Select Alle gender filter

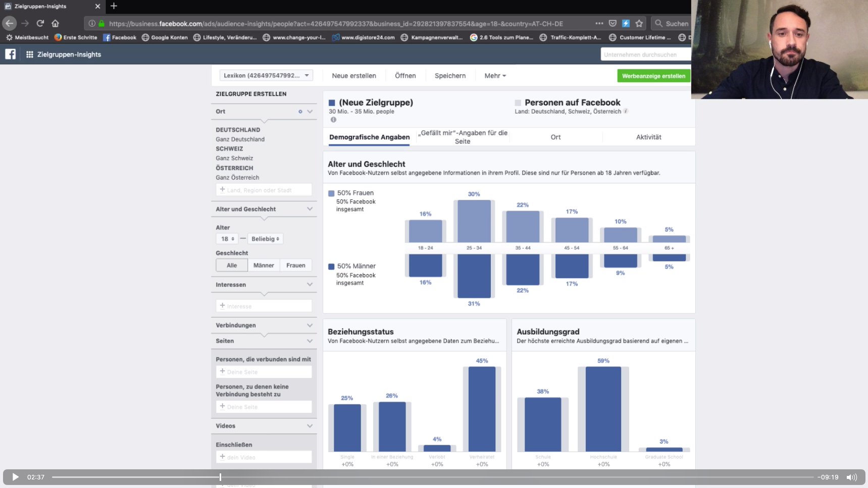(x=232, y=265)
